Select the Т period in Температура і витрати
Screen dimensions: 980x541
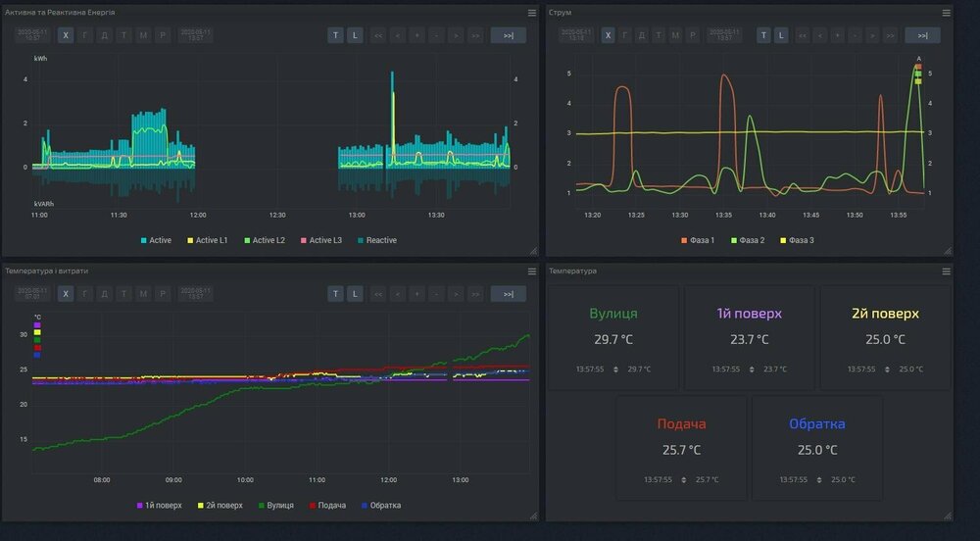coord(123,294)
